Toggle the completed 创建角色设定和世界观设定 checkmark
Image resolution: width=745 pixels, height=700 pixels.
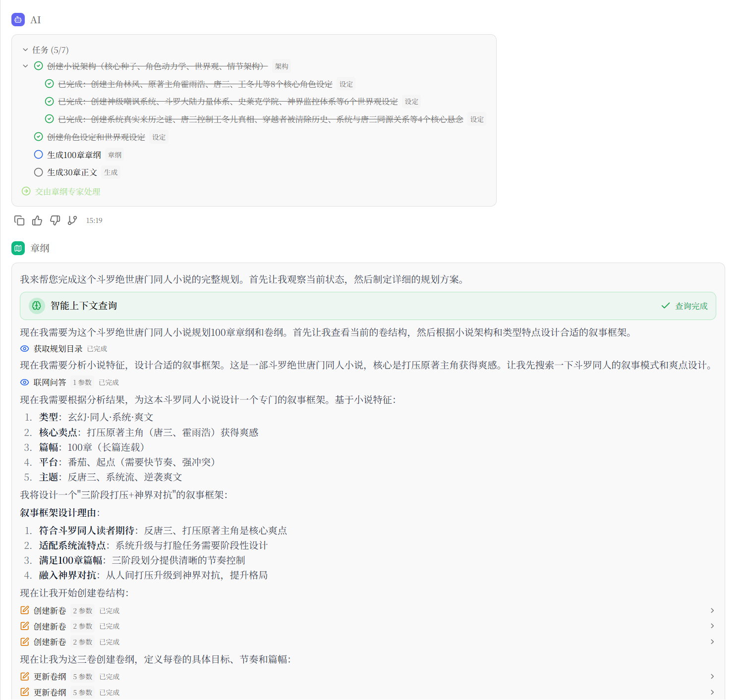(38, 137)
